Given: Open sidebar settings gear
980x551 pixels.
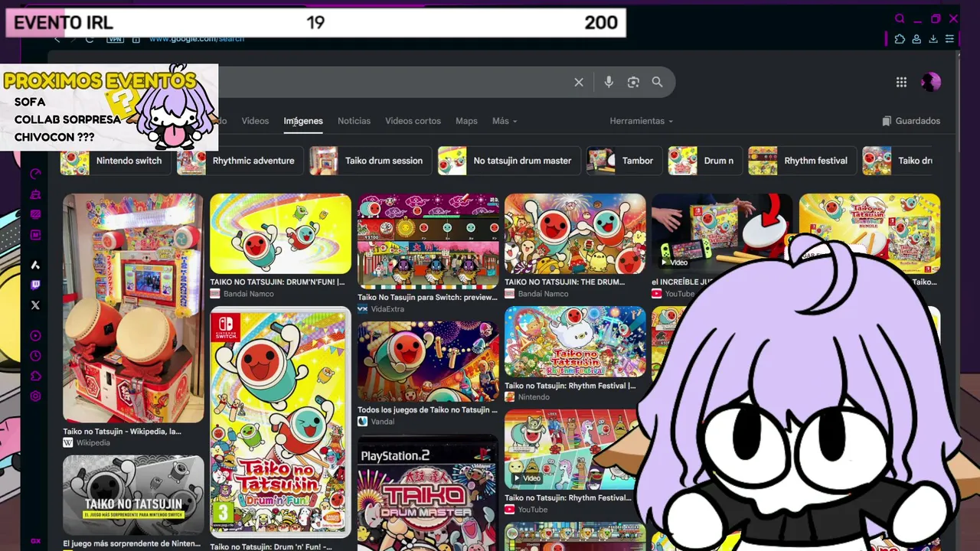Looking at the screenshot, I should [35, 396].
